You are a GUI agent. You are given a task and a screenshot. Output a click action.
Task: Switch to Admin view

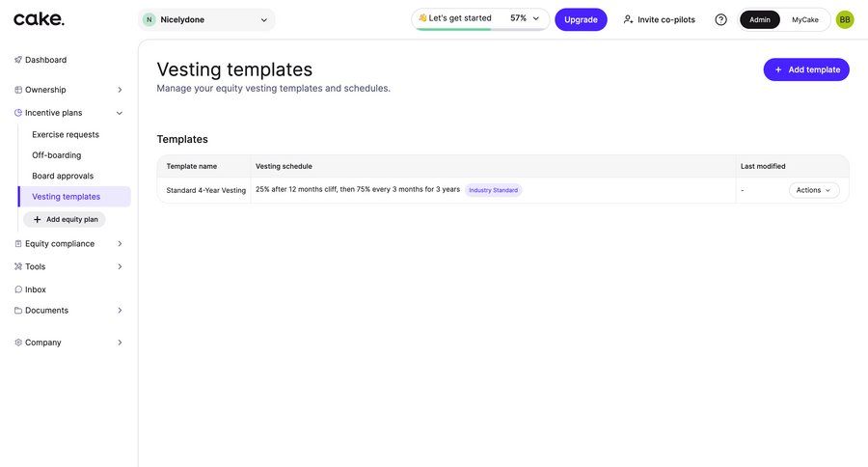pos(760,19)
